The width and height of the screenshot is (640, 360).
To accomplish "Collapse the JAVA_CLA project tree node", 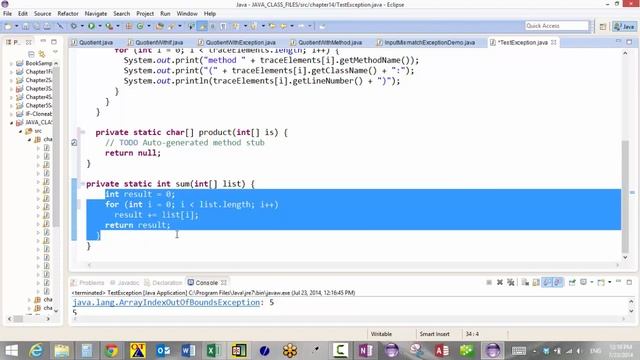I will 11,122.
